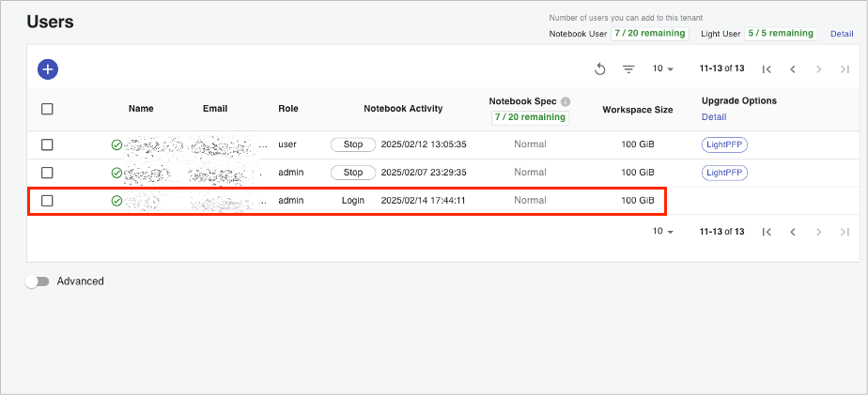Tick the select-all checkbox in header
Viewport: 868px width, 395px height.
click(47, 109)
